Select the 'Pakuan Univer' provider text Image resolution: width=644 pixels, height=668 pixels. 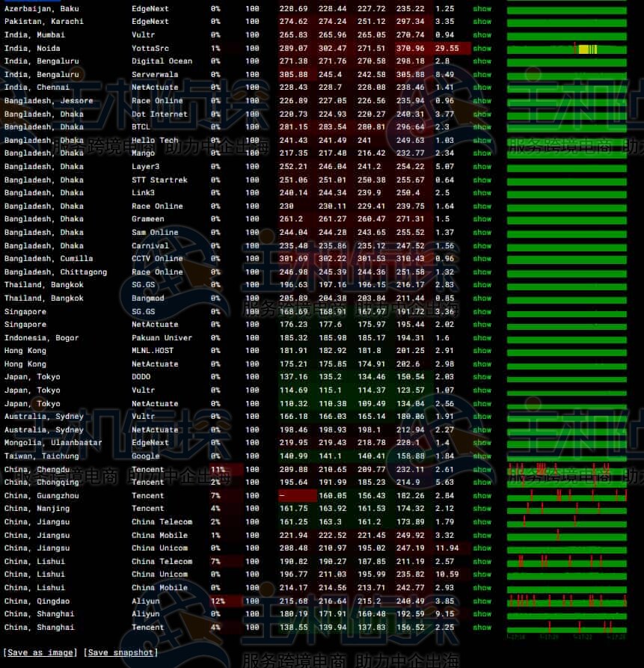pos(162,338)
